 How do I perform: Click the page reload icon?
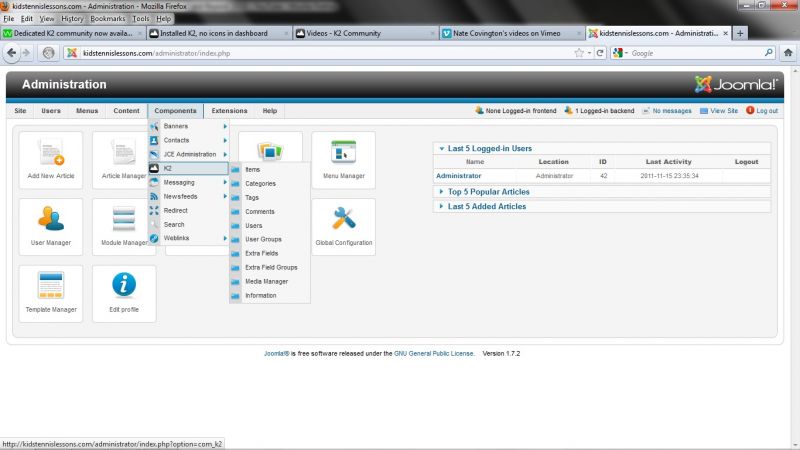[x=600, y=53]
